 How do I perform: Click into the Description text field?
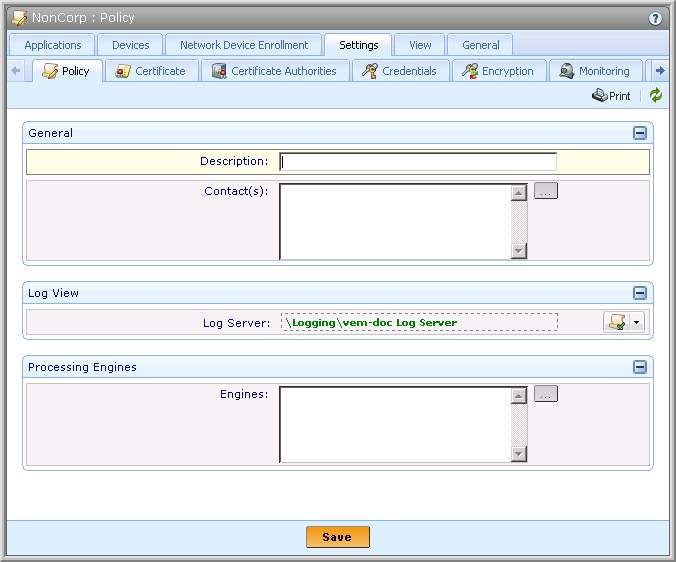pyautogui.click(x=418, y=162)
